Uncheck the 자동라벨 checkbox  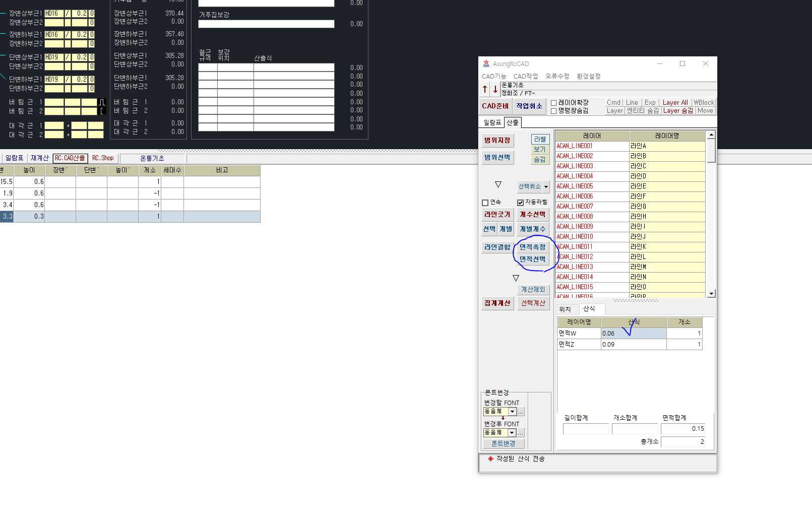point(521,203)
